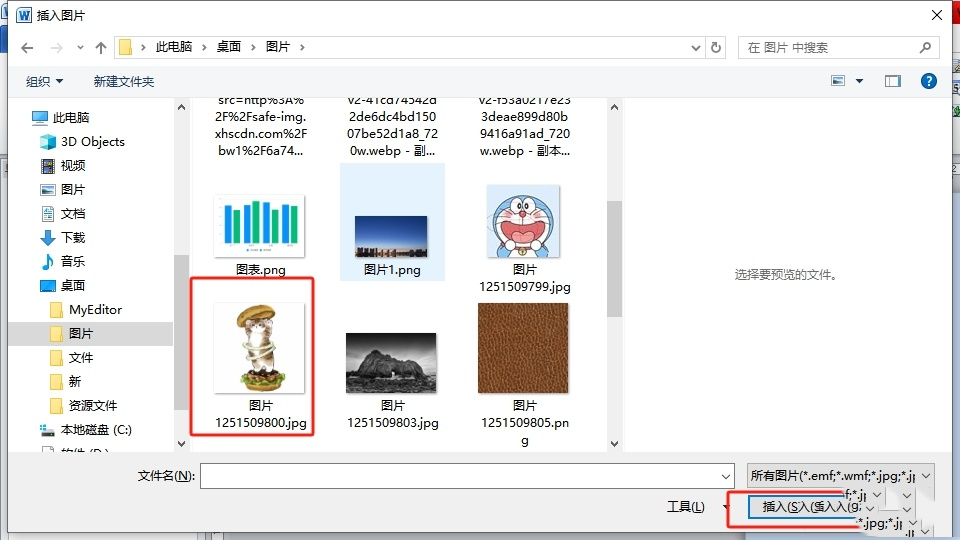960x540 pixels.
Task: Create a folder with 新建文件夹
Action: [x=124, y=81]
